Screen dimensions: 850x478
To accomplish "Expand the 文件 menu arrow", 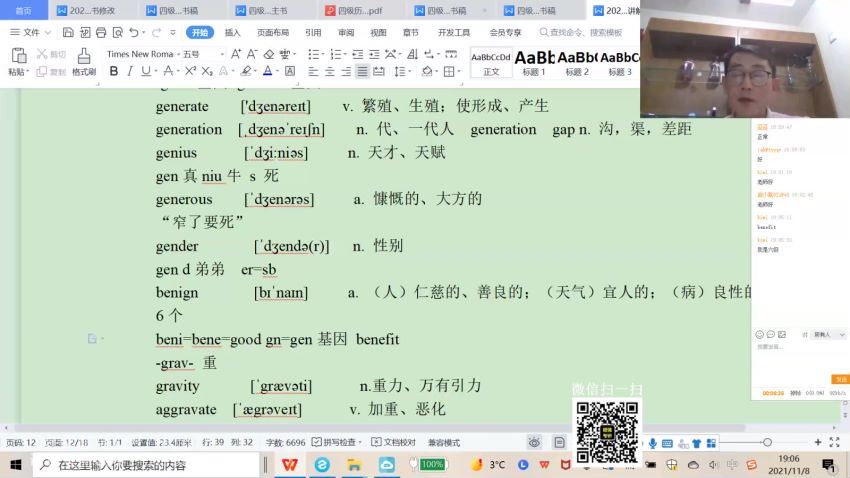I will [x=48, y=33].
